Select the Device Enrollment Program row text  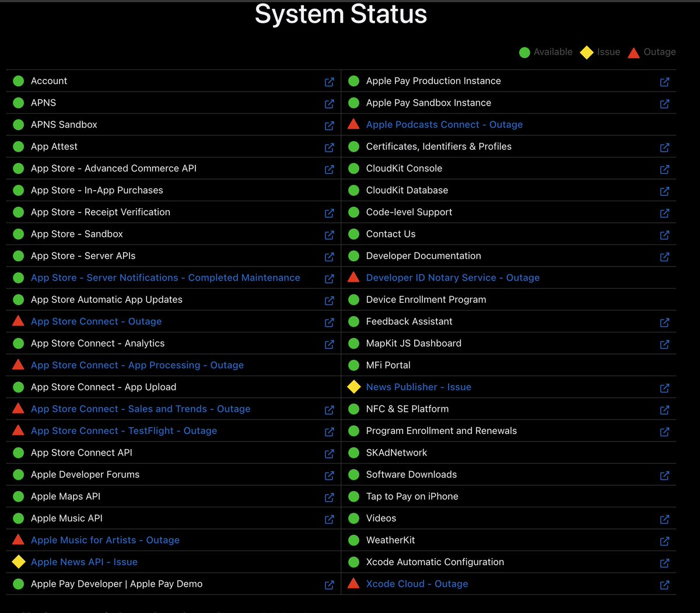coord(426,299)
